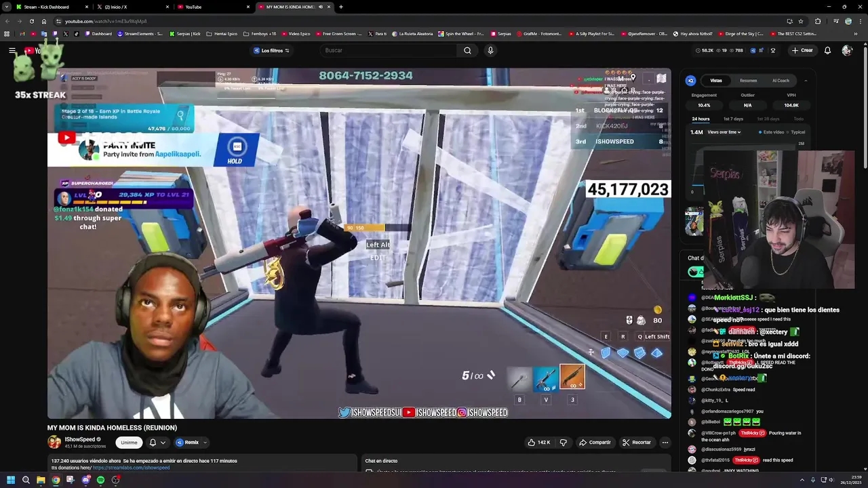Open Windows taskbar search
Image resolution: width=868 pixels, height=488 pixels.
pos(26,480)
